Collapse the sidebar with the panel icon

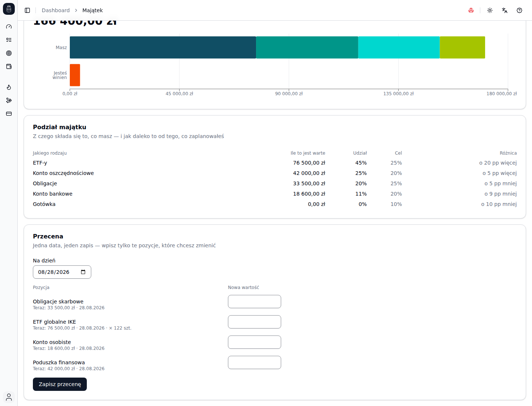(27, 10)
